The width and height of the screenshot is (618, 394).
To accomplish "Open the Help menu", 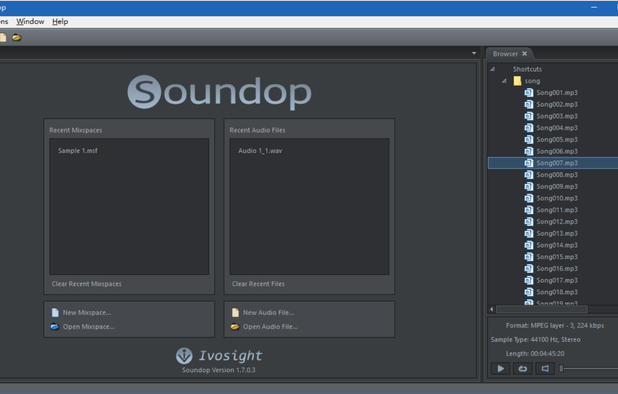I will [x=60, y=22].
